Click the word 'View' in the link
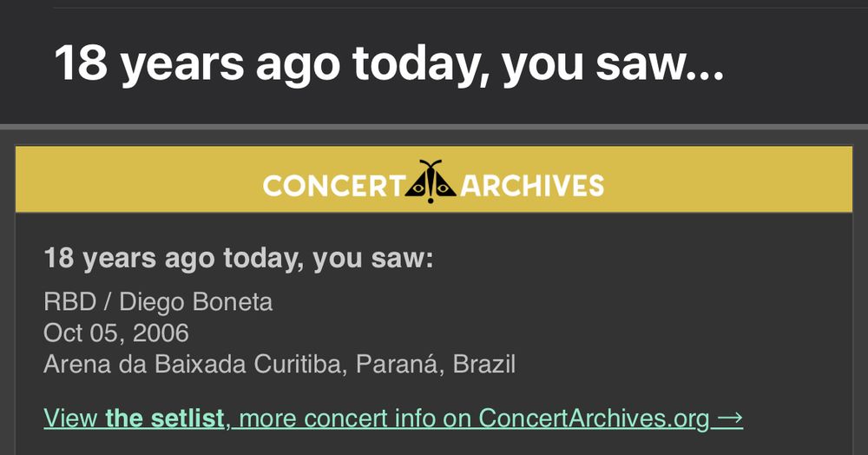The image size is (868, 455). click(x=71, y=419)
